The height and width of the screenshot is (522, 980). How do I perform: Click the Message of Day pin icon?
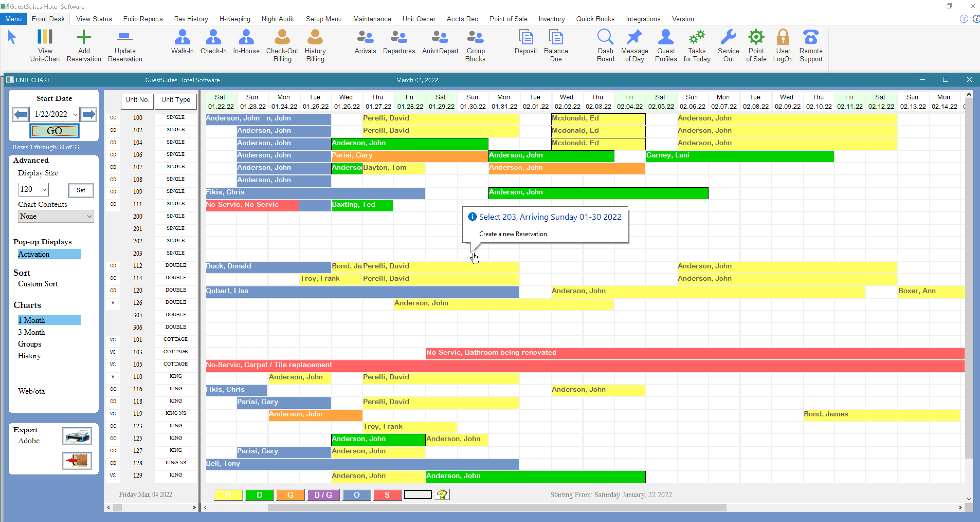[x=634, y=38]
